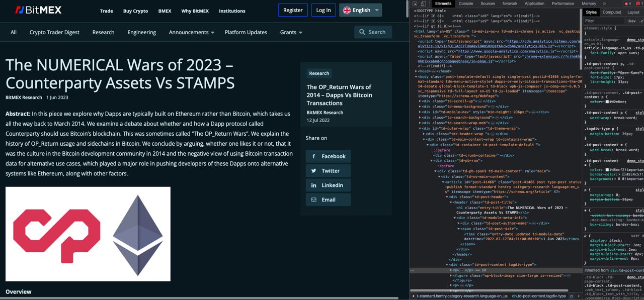This screenshot has height=300, width=644.
Task: Click the Register button
Action: tap(293, 10)
